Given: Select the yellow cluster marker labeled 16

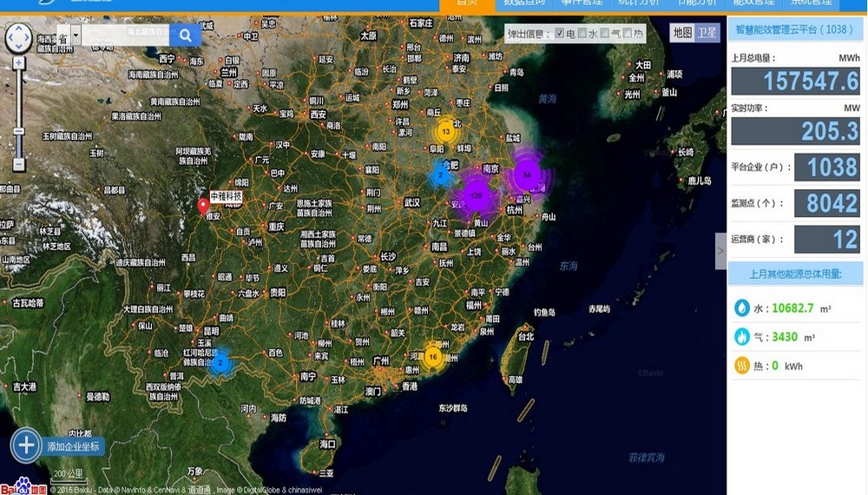Looking at the screenshot, I should tap(432, 356).
